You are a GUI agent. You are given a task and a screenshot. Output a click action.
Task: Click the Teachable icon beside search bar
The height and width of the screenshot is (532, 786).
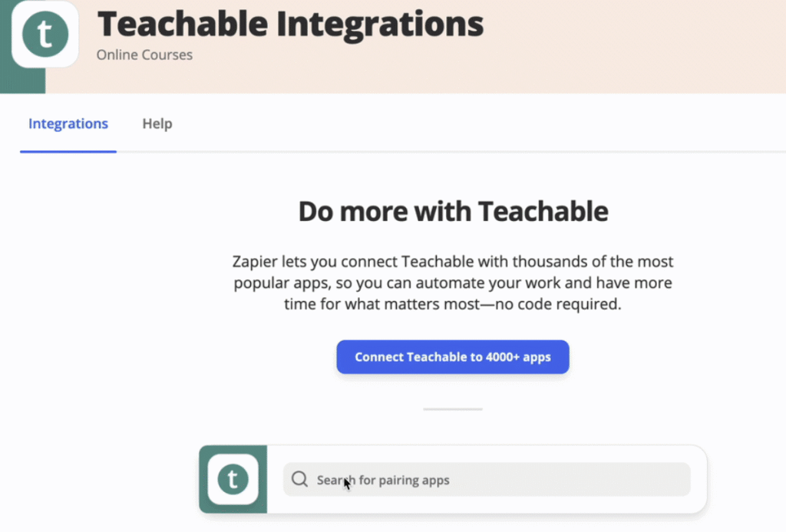click(x=233, y=479)
